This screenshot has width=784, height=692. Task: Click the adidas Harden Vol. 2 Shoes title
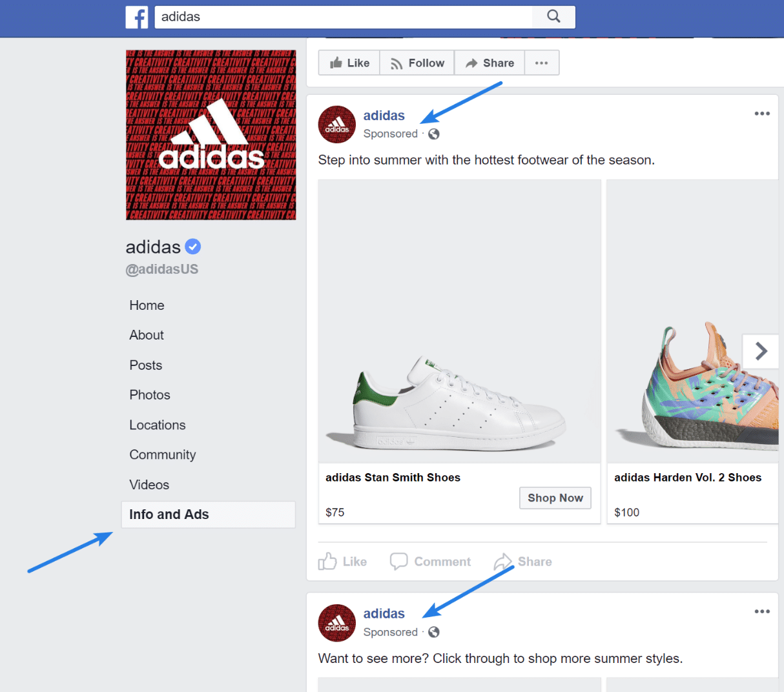click(x=688, y=478)
